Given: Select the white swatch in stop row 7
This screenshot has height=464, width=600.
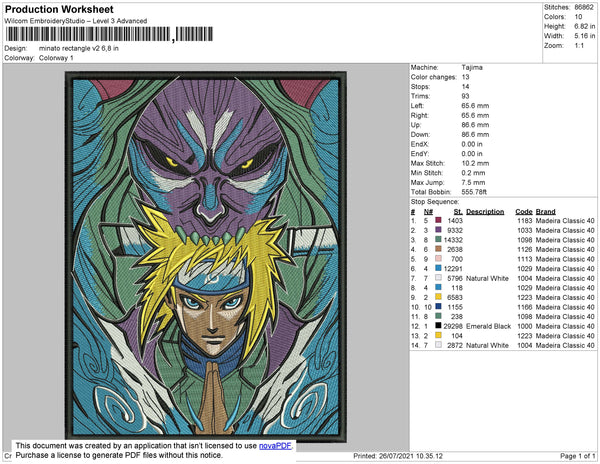Looking at the screenshot, I should 438,278.
